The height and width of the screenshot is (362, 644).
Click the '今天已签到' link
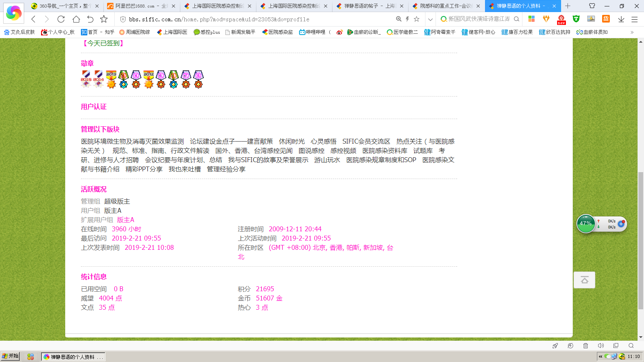coord(102,43)
